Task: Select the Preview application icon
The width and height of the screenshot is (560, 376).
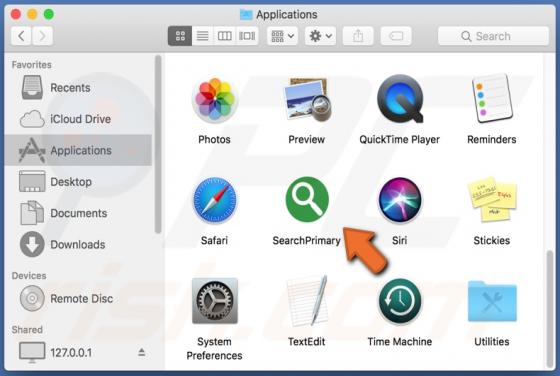Action: click(307, 100)
